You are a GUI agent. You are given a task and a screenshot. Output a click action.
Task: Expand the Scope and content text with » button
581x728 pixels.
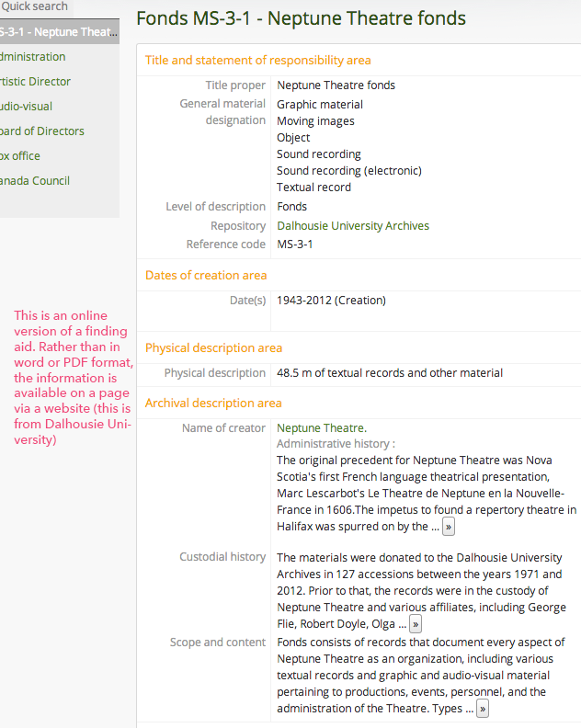coord(483,709)
